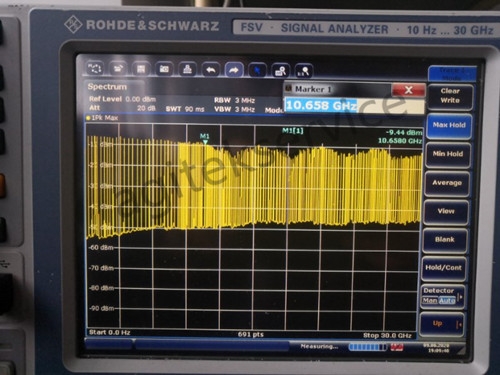This screenshot has width=500, height=375.
Task: Click the -90 dBm axis label
Action: pos(101,308)
